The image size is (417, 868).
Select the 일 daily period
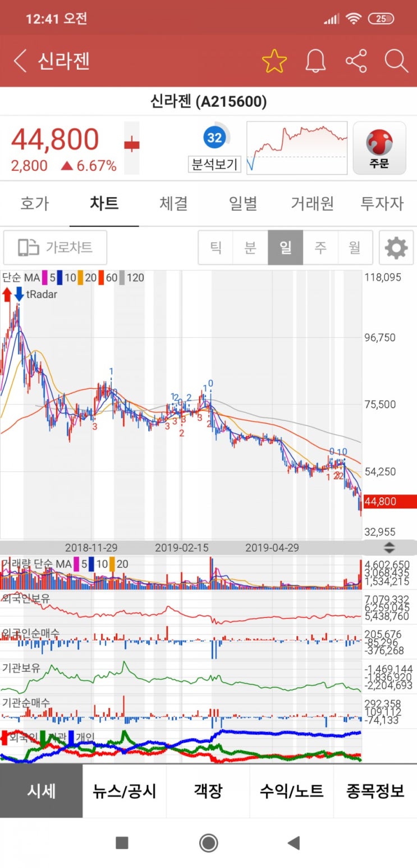click(285, 247)
